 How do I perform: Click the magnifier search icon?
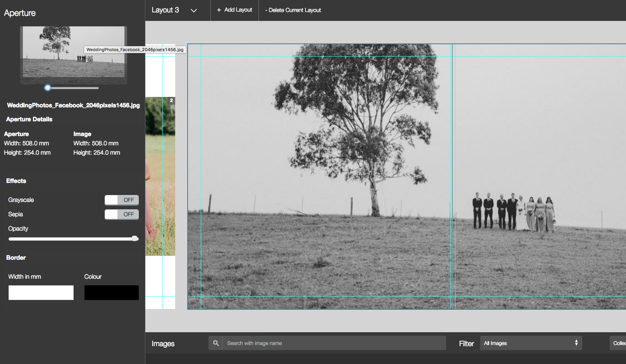tap(216, 343)
